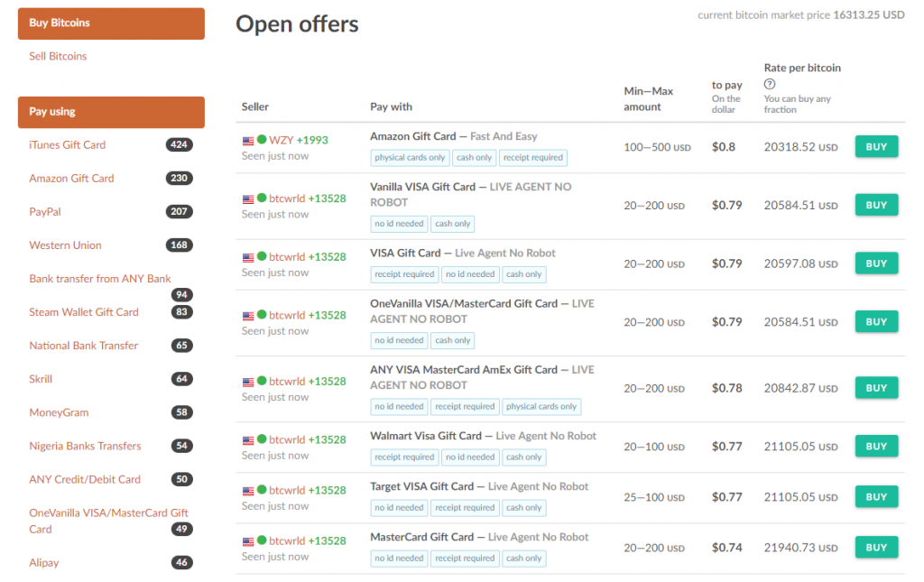Click the Rate per bitcoin help question-mark icon
Screen dimensions: 924x582
(770, 84)
